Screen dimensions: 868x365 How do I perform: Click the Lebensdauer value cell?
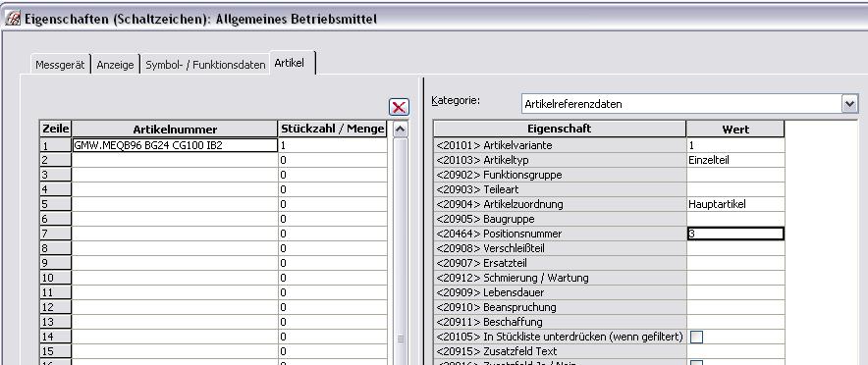coord(735,292)
